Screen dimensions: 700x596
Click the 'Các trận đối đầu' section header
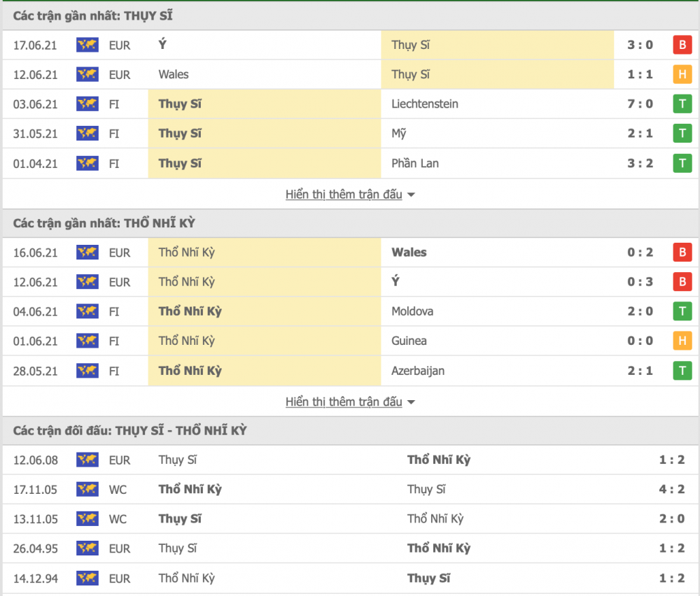click(129, 431)
